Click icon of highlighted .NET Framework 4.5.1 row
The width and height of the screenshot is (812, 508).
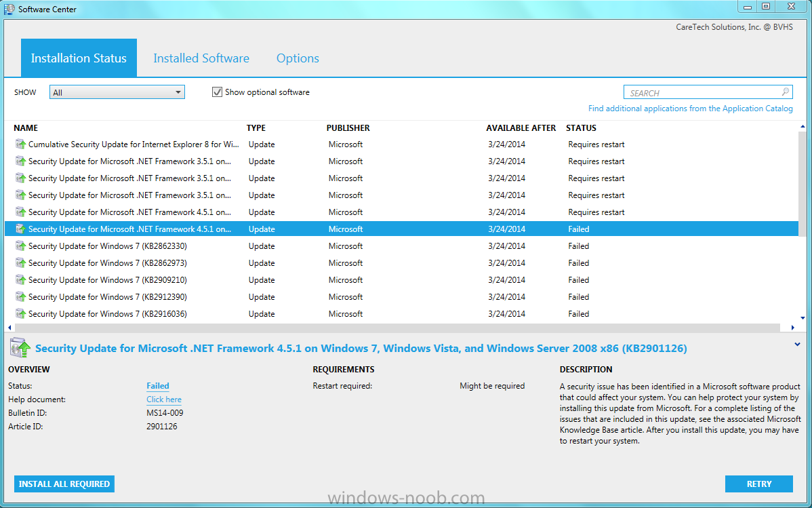click(x=20, y=229)
